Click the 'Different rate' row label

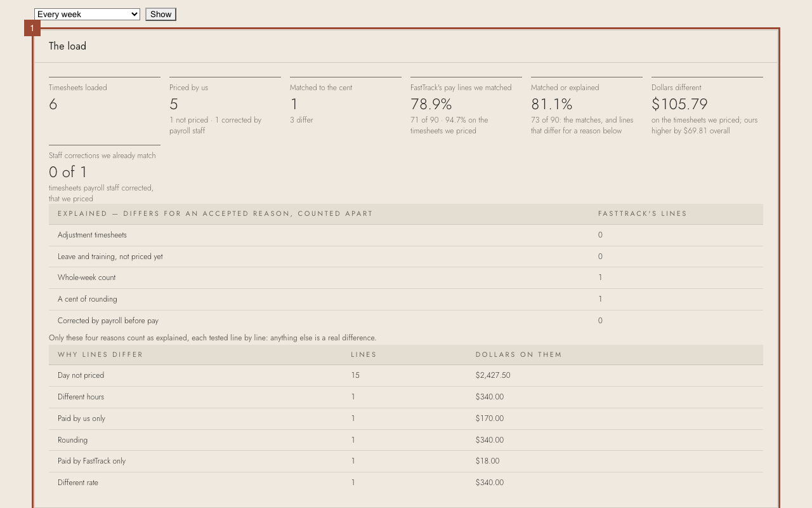pos(78,483)
